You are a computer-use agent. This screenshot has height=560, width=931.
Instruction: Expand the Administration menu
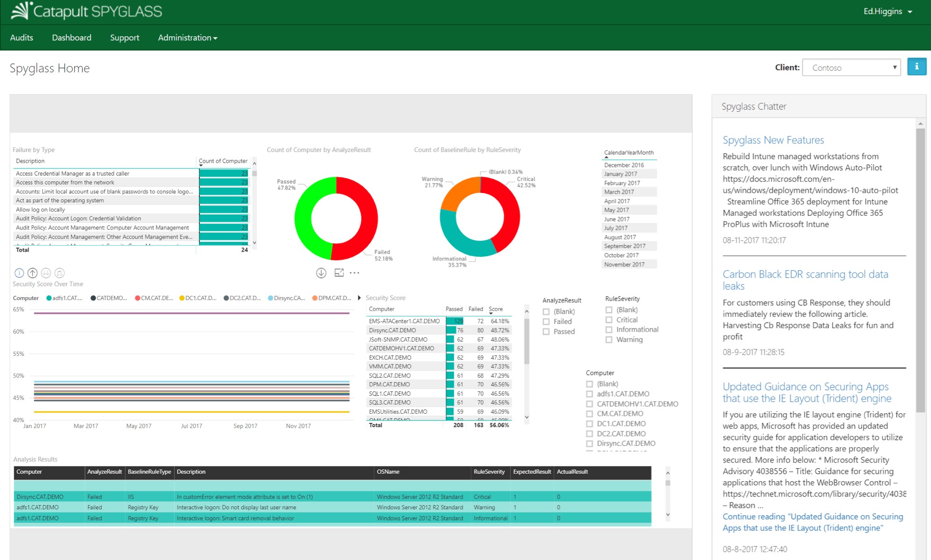click(x=187, y=38)
